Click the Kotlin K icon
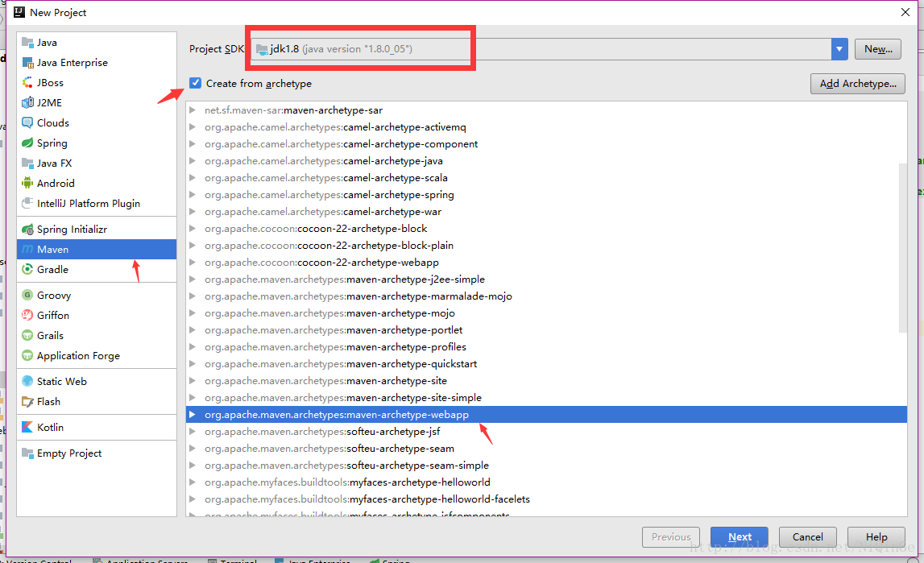 27,427
